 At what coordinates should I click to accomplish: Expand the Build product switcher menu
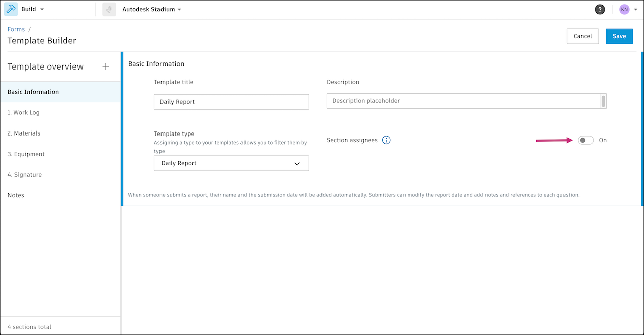[42, 9]
